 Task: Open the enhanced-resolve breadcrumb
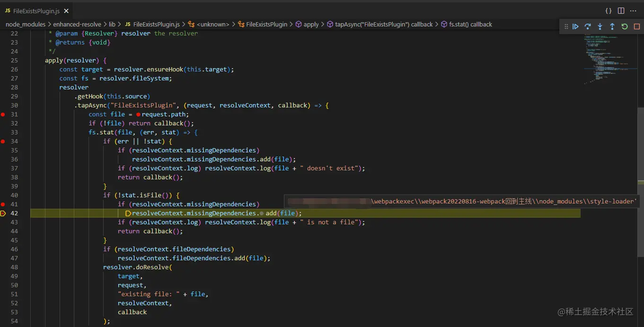[x=77, y=24]
